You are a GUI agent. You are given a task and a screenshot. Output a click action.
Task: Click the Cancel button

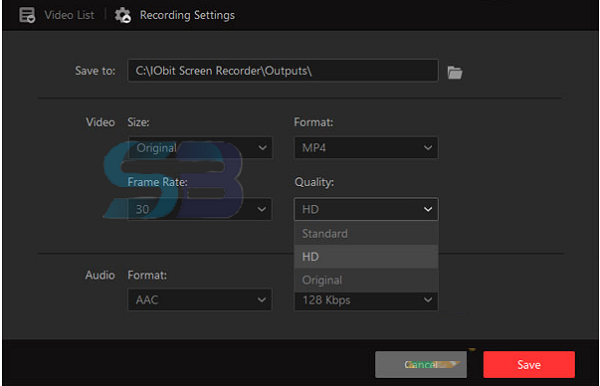click(421, 365)
